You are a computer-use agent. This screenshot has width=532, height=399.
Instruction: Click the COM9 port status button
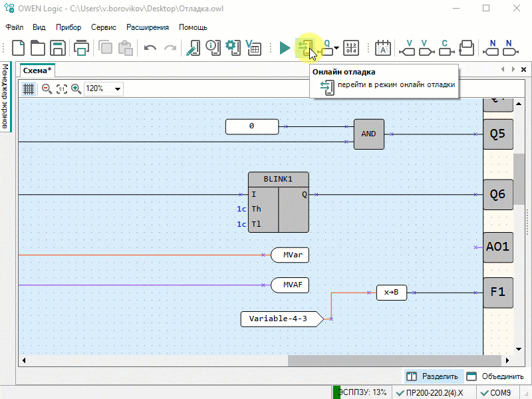pos(496,393)
